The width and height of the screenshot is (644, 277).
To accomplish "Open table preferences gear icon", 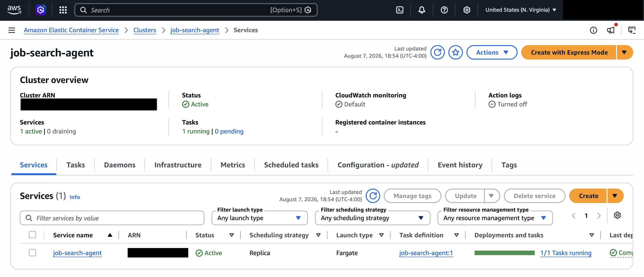I will pos(617,215).
